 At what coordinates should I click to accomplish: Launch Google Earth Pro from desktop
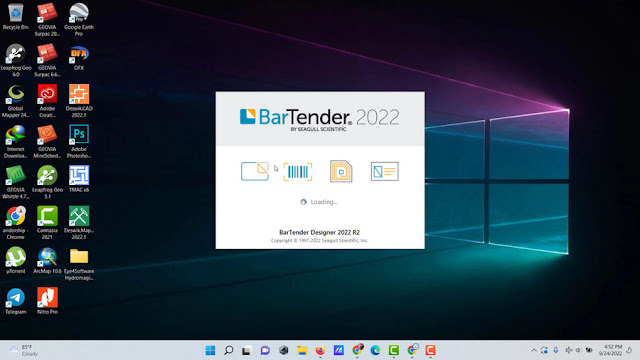(79, 19)
